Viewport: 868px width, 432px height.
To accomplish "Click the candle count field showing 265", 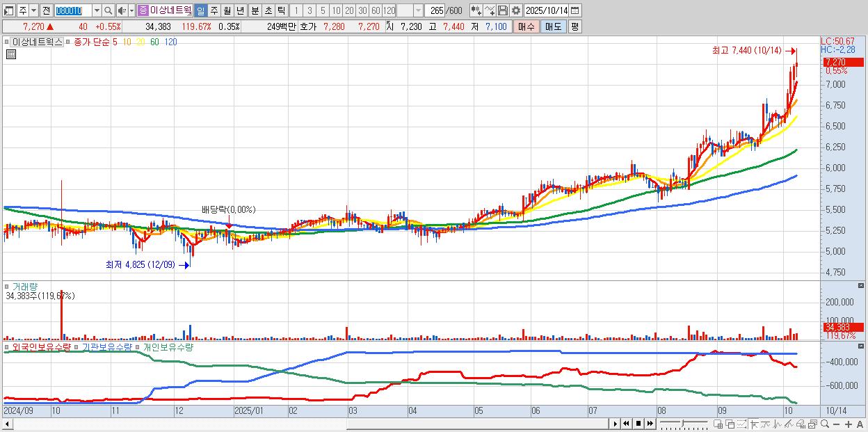I will click(x=435, y=10).
